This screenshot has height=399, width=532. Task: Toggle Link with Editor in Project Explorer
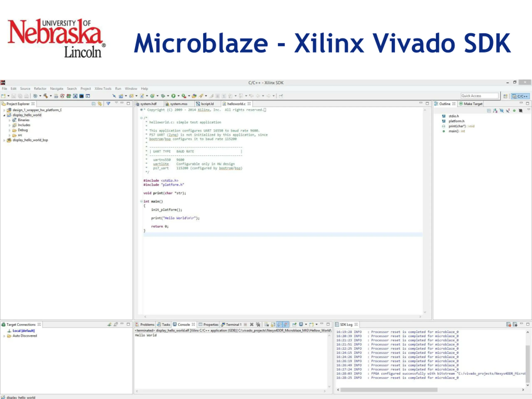(x=100, y=104)
